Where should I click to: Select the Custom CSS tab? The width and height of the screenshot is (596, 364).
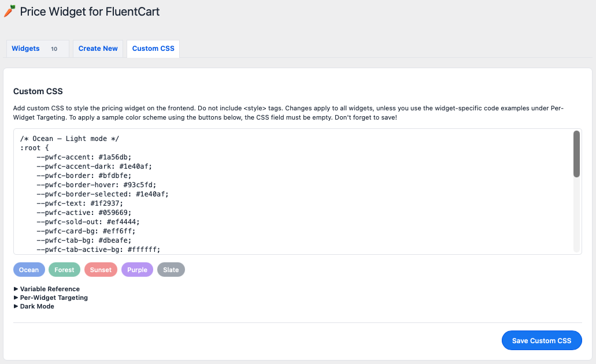coord(153,49)
